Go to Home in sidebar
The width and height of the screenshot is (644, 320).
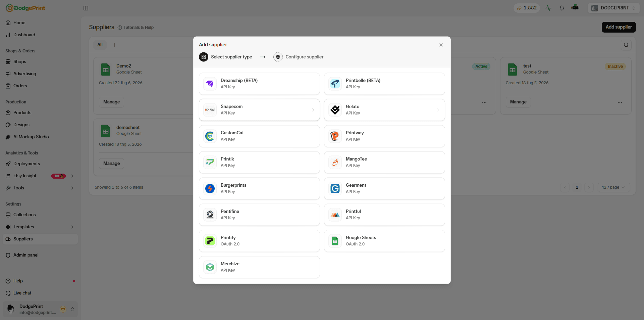[40, 23]
